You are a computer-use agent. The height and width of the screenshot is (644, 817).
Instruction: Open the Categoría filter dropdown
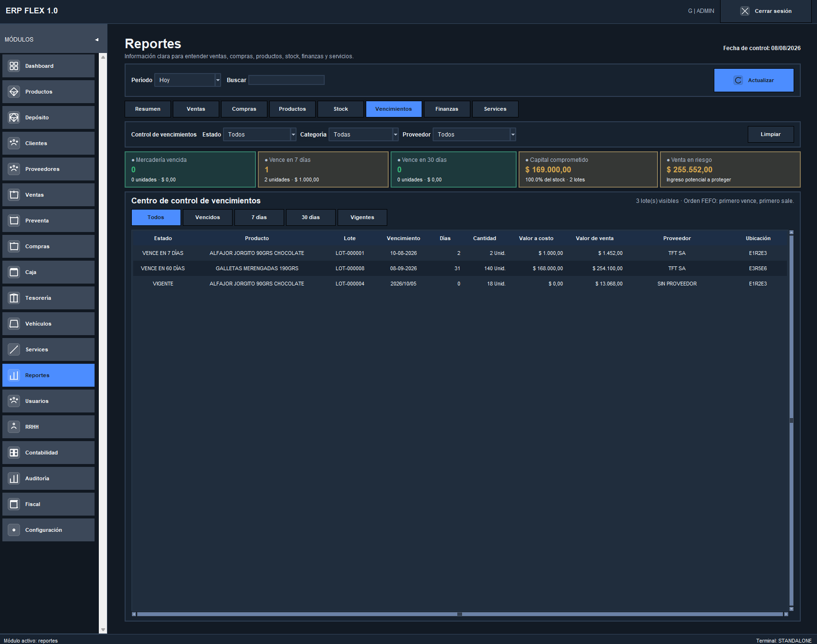click(x=363, y=135)
